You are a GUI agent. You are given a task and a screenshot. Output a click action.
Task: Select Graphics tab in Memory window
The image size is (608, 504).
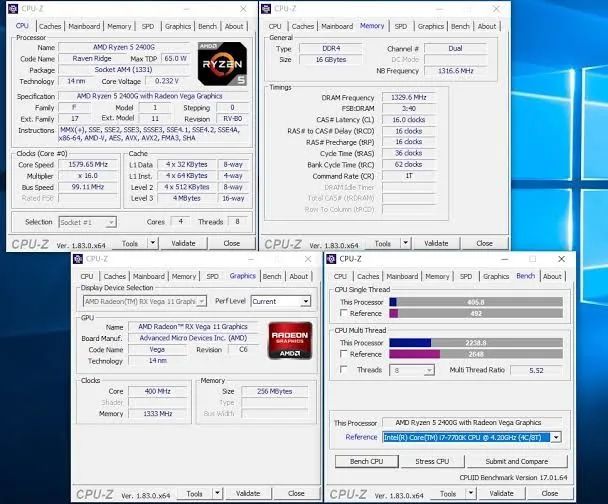430,26
